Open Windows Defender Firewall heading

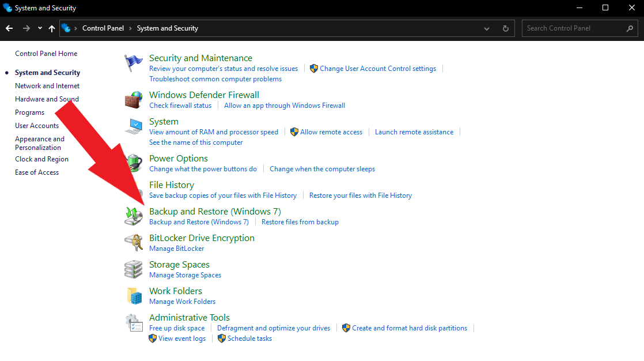pyautogui.click(x=204, y=95)
